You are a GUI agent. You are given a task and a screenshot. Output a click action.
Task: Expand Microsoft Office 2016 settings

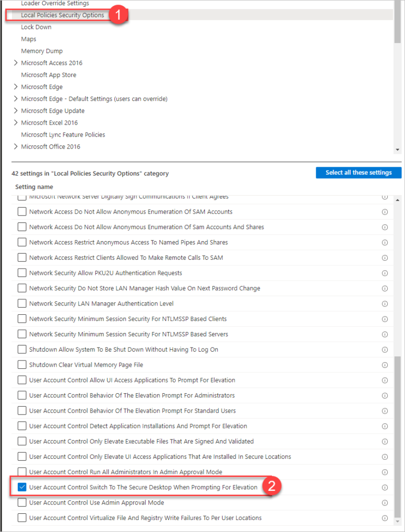(16, 147)
